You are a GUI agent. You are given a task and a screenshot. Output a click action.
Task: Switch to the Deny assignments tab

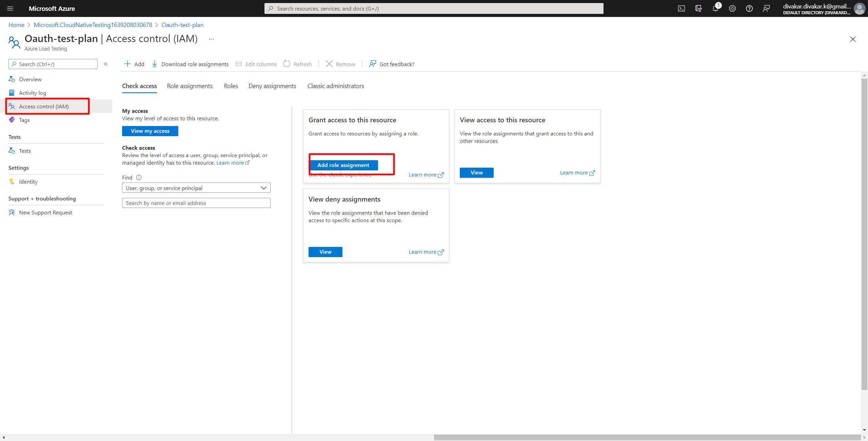(x=272, y=86)
